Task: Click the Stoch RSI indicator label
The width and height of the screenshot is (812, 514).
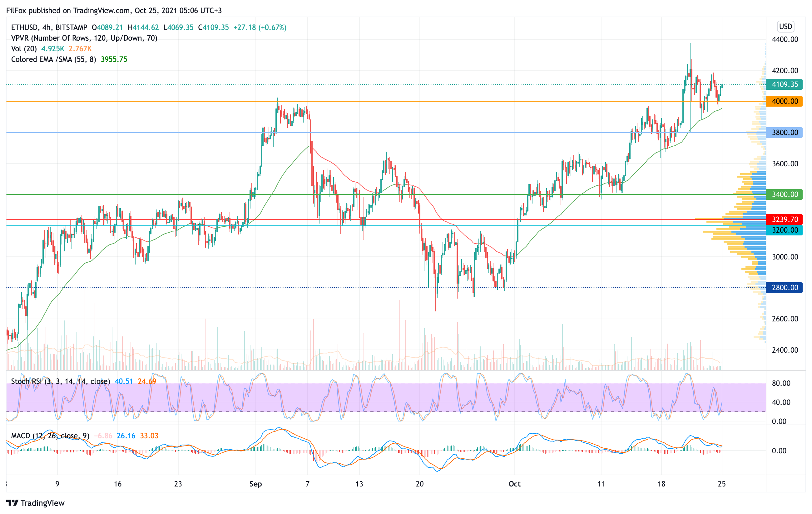Action: click(x=60, y=381)
